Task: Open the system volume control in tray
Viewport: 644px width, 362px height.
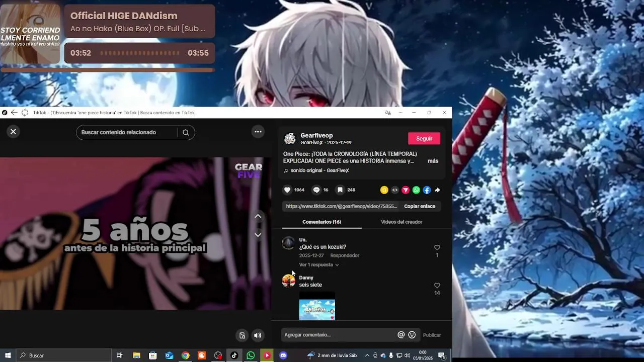Action: (407, 355)
